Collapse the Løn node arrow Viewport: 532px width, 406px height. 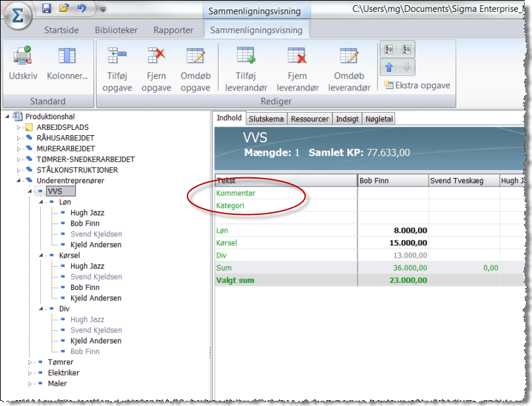[x=41, y=202]
